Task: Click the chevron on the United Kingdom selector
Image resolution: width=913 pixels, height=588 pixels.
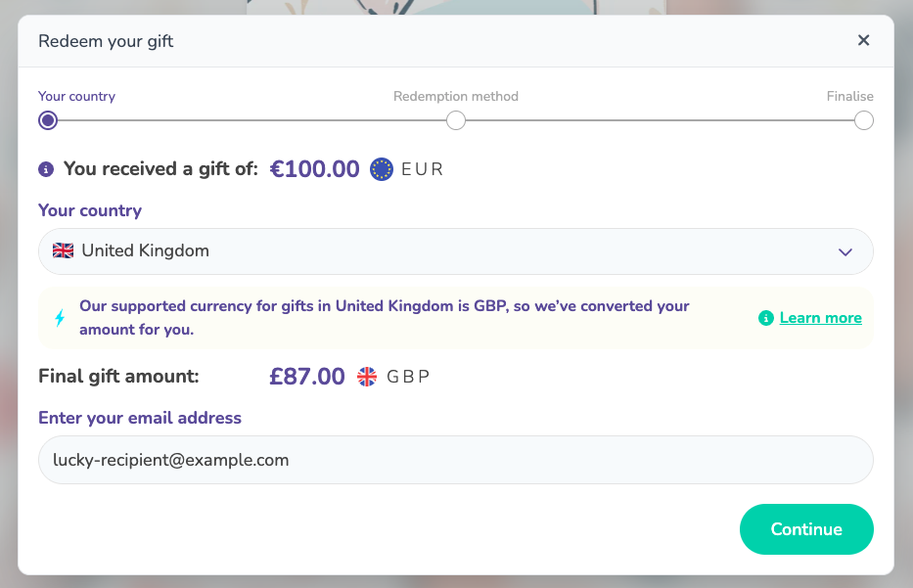Action: click(844, 250)
